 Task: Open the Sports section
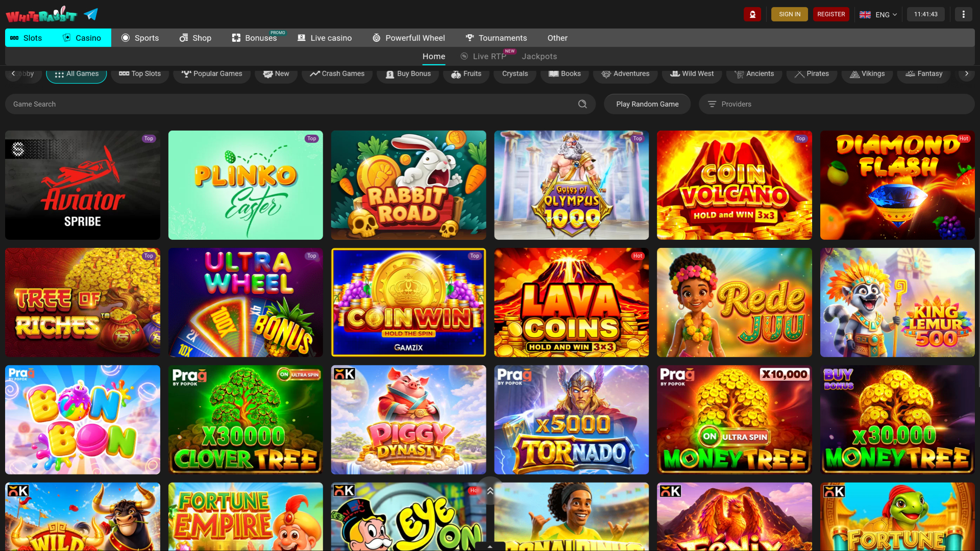point(140,38)
